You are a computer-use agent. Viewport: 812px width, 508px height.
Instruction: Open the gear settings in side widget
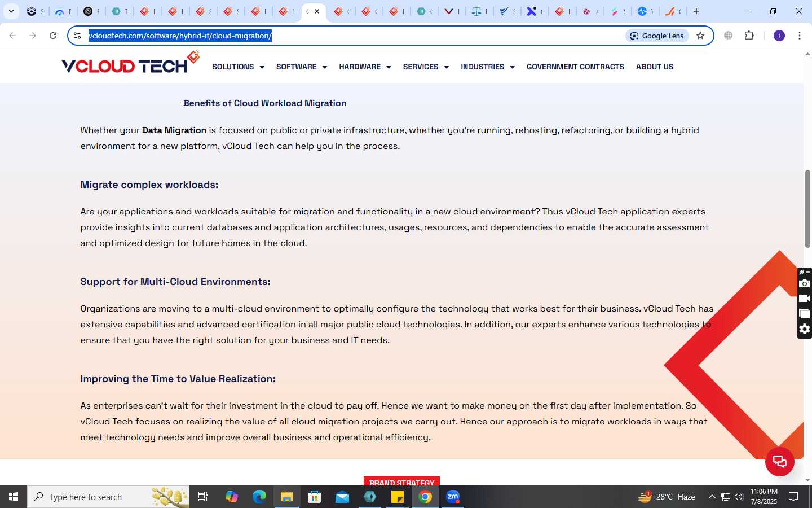pos(805,329)
